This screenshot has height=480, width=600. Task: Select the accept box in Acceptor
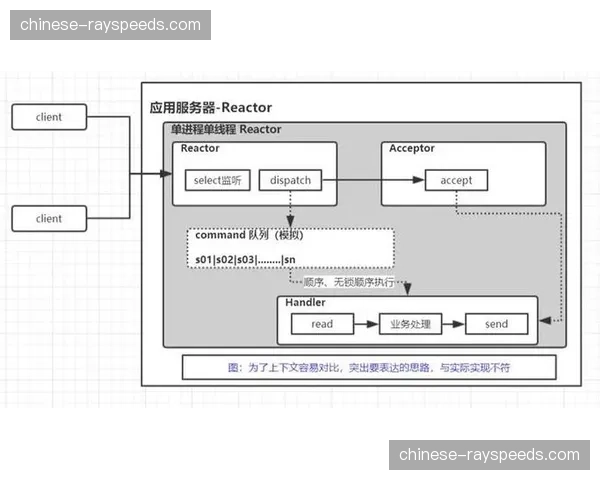[x=456, y=181]
